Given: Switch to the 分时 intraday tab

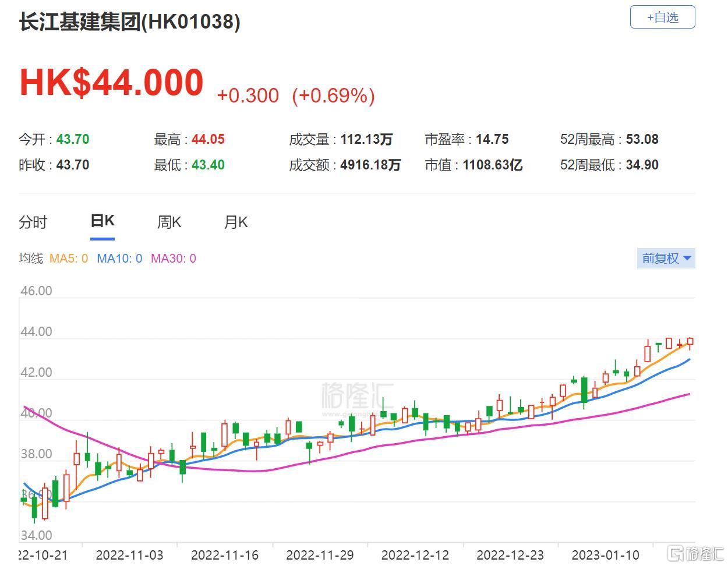Looking at the screenshot, I should point(33,222).
